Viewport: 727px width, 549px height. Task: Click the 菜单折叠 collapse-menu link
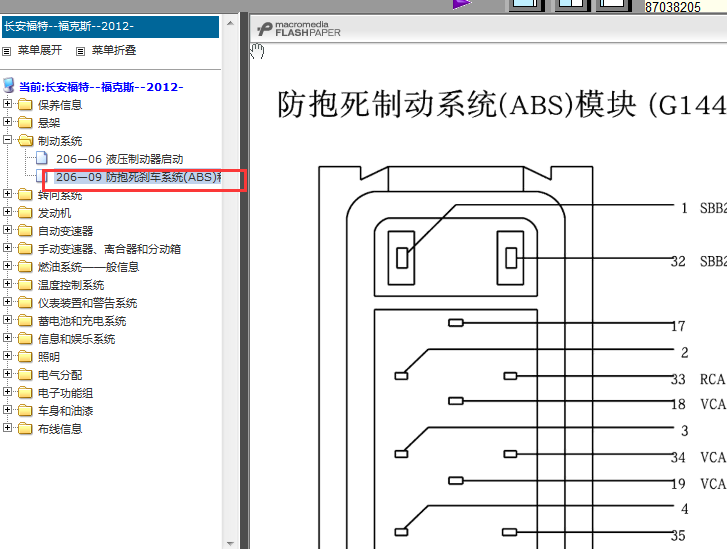tap(114, 50)
